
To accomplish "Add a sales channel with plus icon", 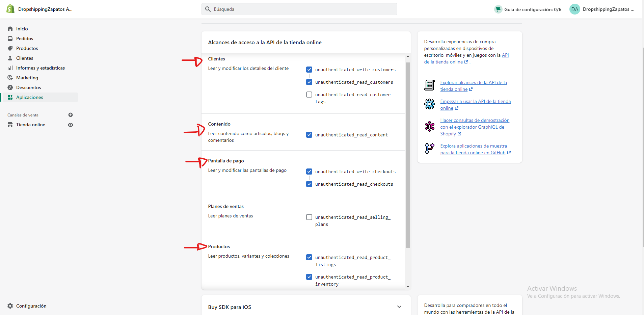I will (x=71, y=115).
